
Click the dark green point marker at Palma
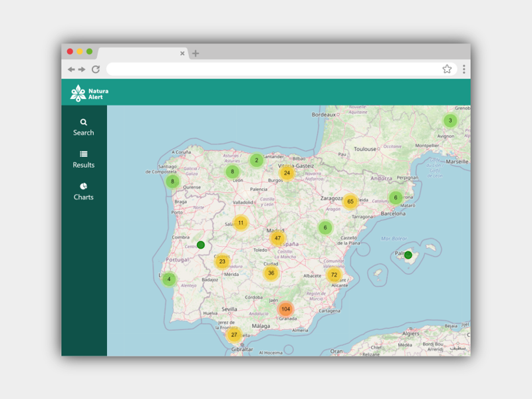coord(408,255)
